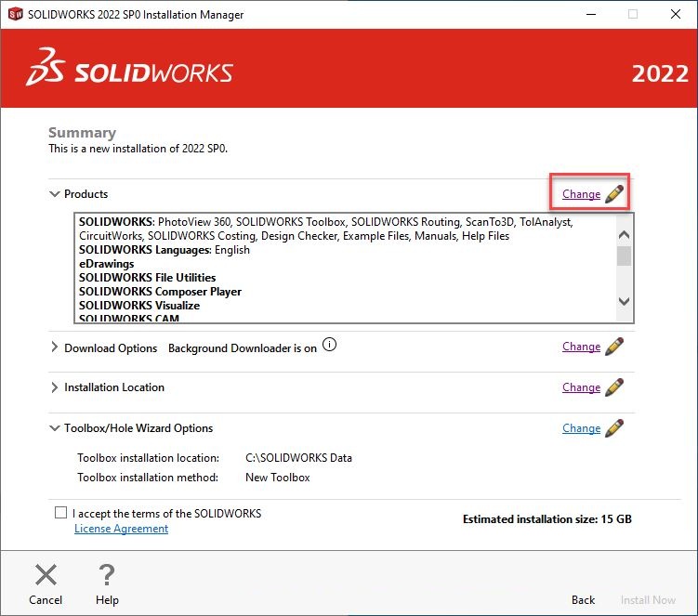
Task: Click the SOLIDWORKS Languages: English line
Action: pos(165,250)
